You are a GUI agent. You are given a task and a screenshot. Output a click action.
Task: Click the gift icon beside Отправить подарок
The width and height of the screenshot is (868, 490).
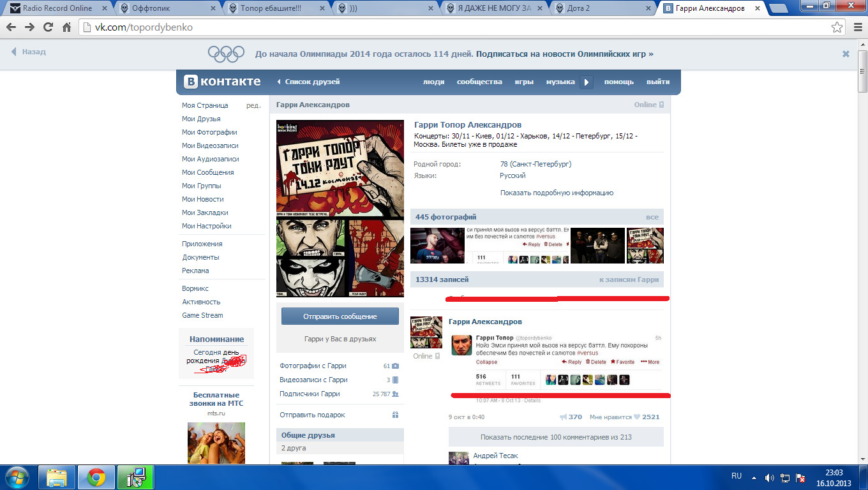pyautogui.click(x=396, y=415)
